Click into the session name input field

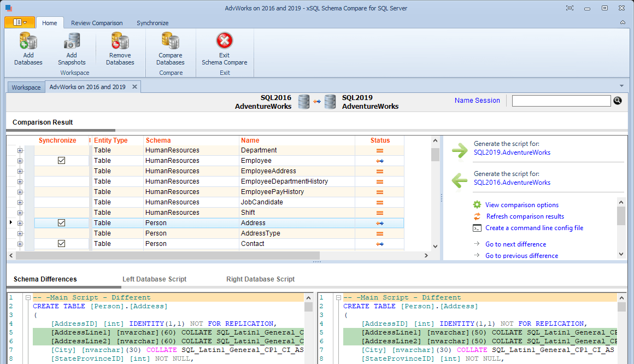561,101
